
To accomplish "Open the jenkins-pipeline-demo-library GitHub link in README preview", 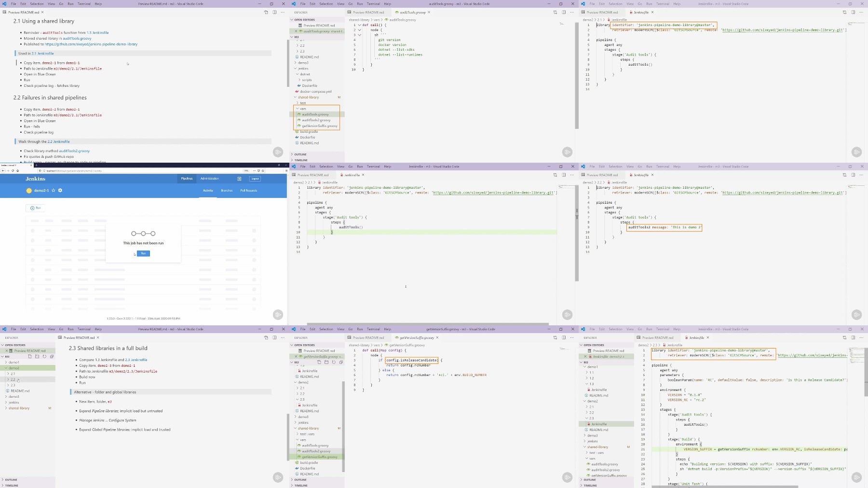I will (91, 44).
